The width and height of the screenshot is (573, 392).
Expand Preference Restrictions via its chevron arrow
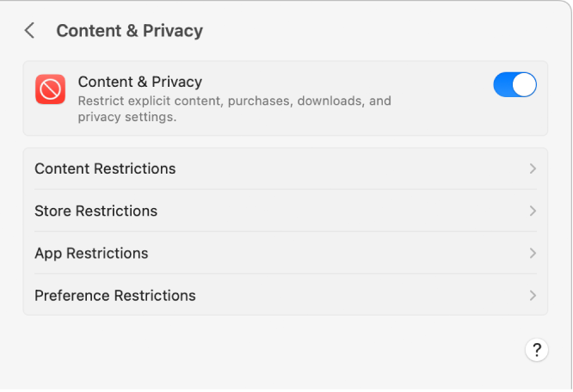(533, 296)
